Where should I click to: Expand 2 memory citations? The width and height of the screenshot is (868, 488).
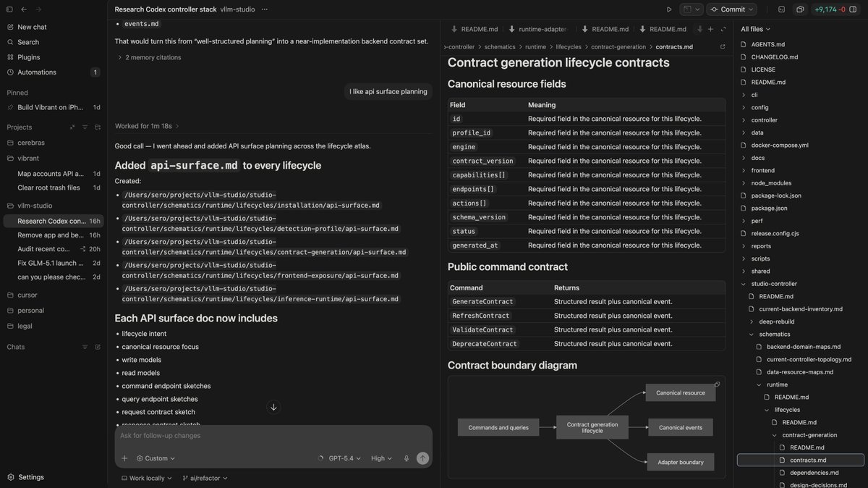click(x=149, y=57)
